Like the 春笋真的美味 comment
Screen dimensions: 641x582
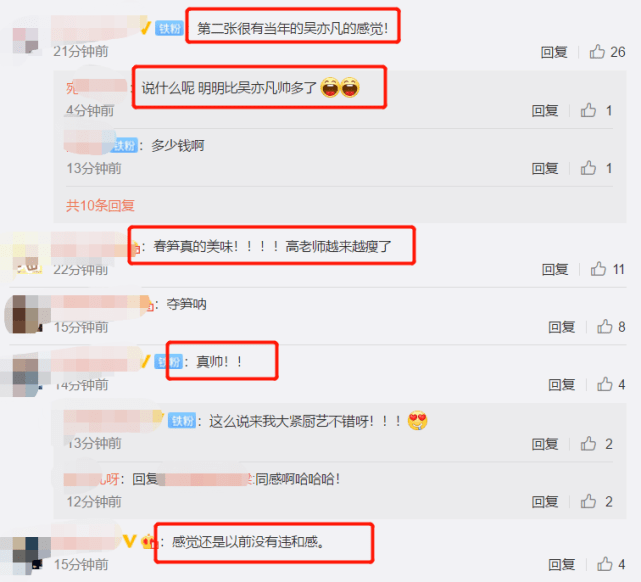[598, 269]
